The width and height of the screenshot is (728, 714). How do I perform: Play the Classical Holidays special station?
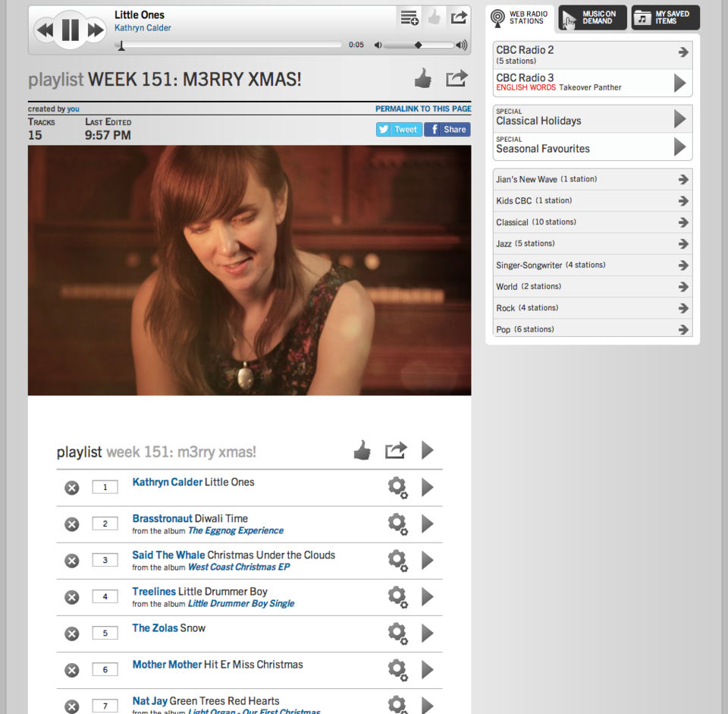[679, 119]
